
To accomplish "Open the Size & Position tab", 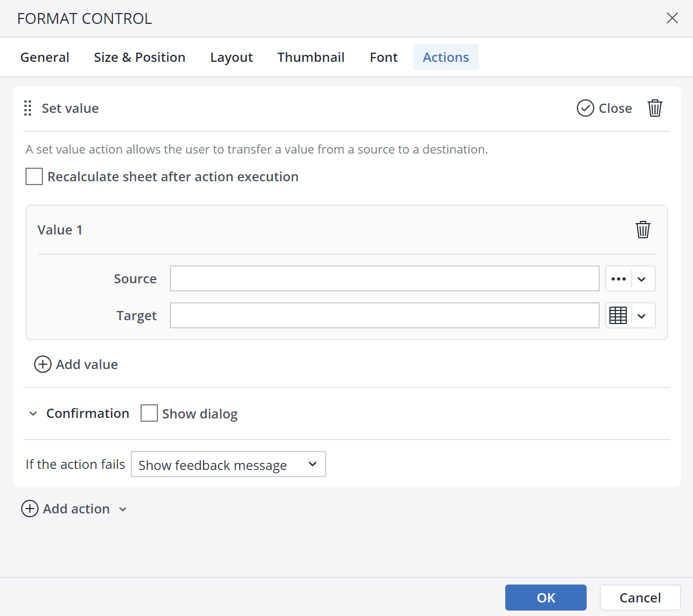I will pos(139,57).
